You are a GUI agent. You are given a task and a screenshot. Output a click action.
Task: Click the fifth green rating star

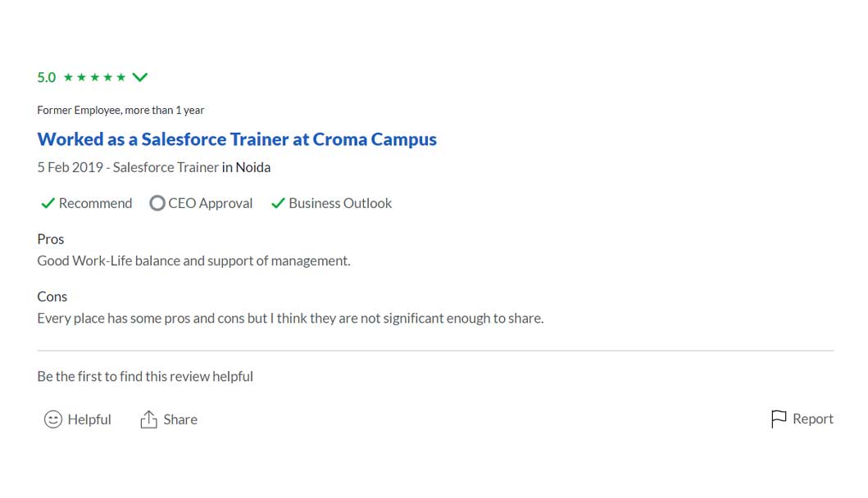pyautogui.click(x=121, y=78)
